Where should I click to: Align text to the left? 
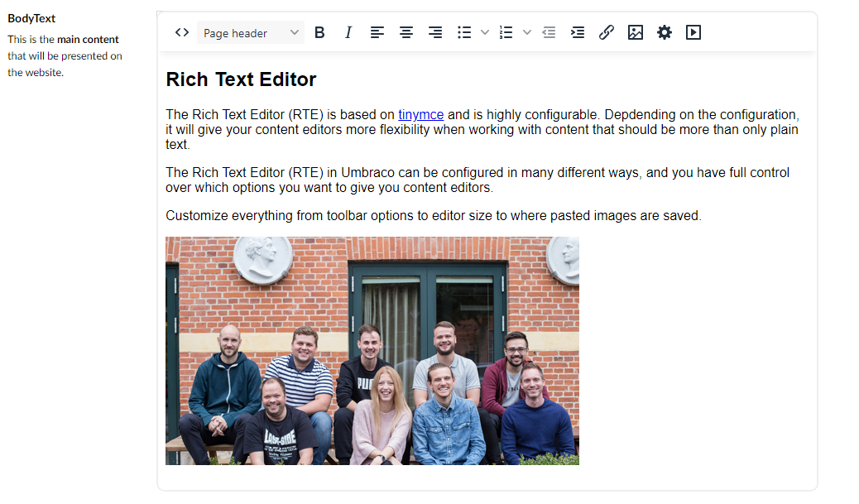pos(377,32)
